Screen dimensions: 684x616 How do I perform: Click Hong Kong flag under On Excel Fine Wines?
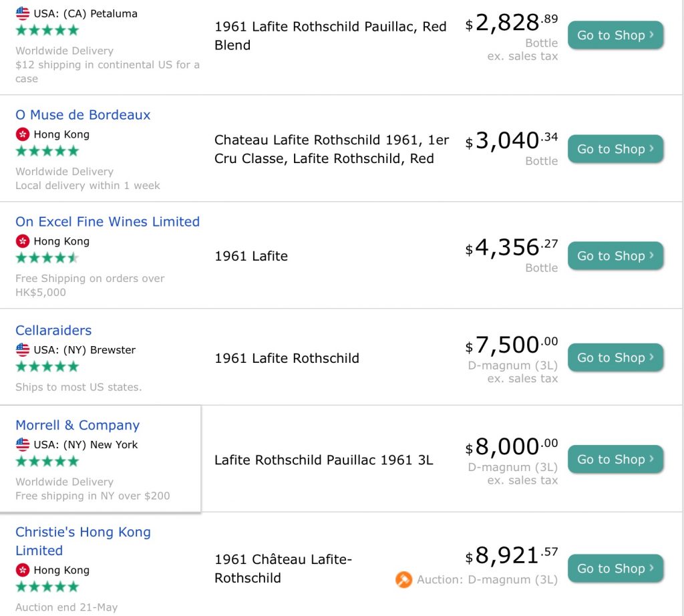[x=23, y=241]
